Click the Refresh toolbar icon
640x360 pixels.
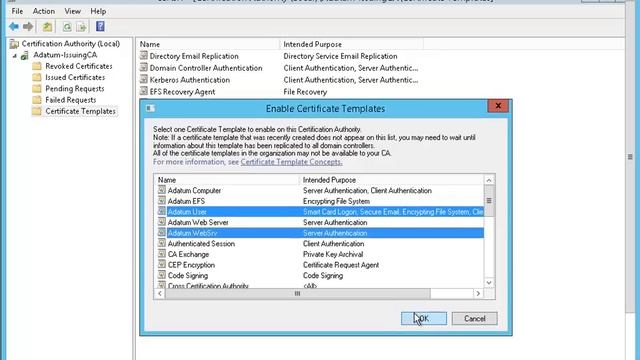click(x=67, y=27)
